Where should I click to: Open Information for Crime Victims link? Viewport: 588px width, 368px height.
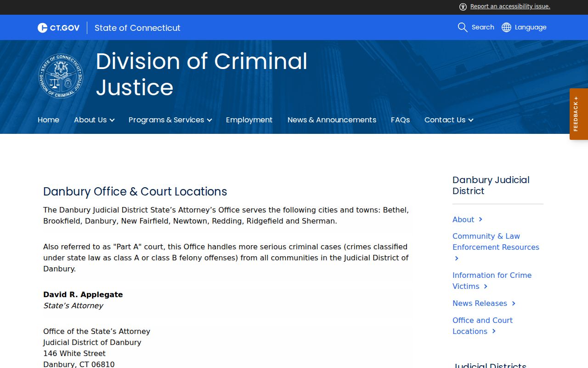[492, 281]
